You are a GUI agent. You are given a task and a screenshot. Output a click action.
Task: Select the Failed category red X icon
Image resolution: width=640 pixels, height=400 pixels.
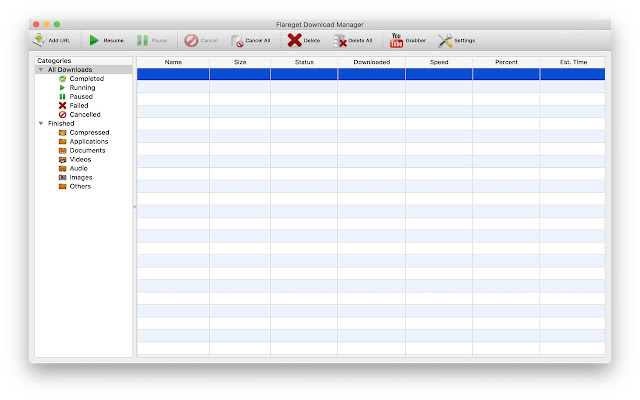[x=62, y=105]
